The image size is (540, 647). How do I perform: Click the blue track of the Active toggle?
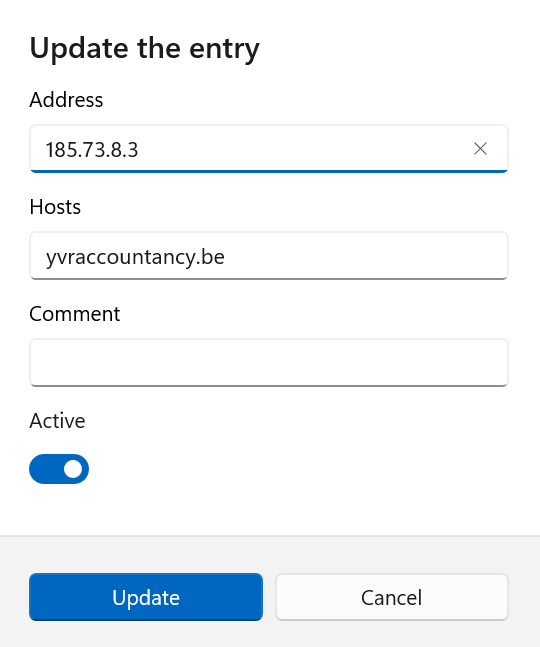(x=45, y=469)
